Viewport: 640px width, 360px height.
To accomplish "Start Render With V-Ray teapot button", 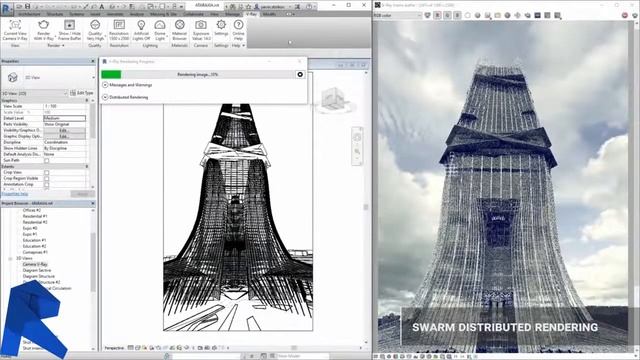I will (43, 25).
